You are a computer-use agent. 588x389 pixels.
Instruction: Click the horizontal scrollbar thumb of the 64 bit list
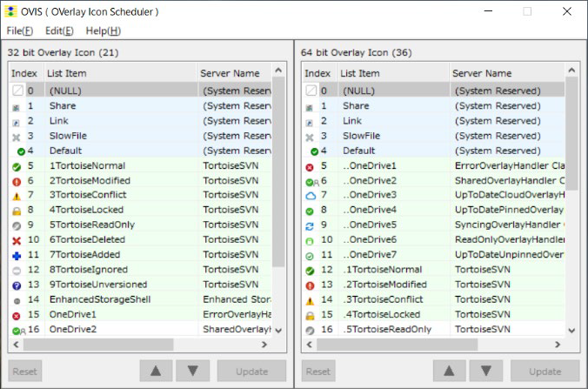click(x=398, y=345)
